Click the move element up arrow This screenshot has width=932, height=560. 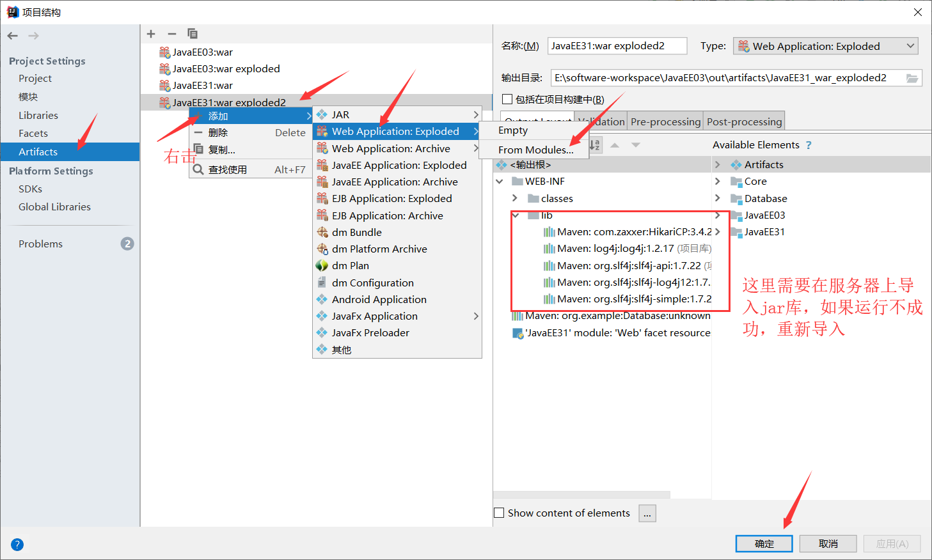(x=615, y=145)
